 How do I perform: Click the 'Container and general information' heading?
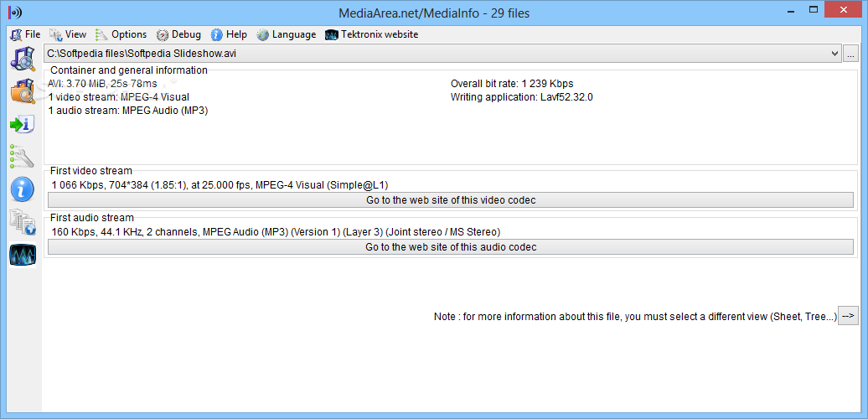[x=129, y=70]
